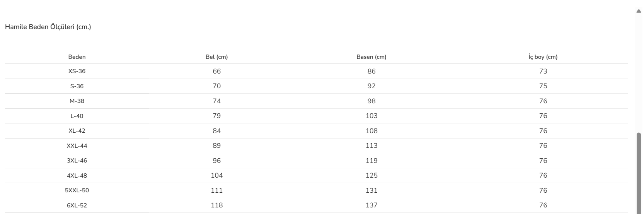Click the Beden column header

tap(77, 57)
